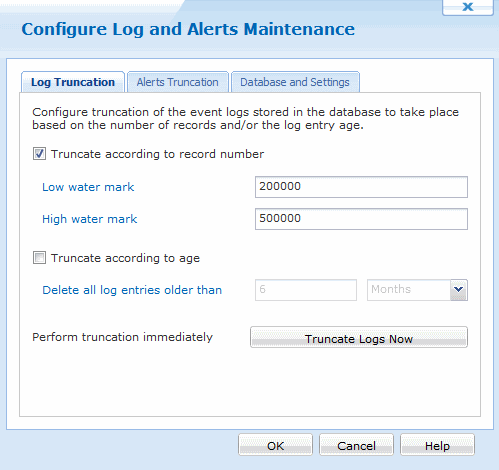Switch to the Alerts Truncation tab
The width and height of the screenshot is (499, 470).
[x=178, y=82]
